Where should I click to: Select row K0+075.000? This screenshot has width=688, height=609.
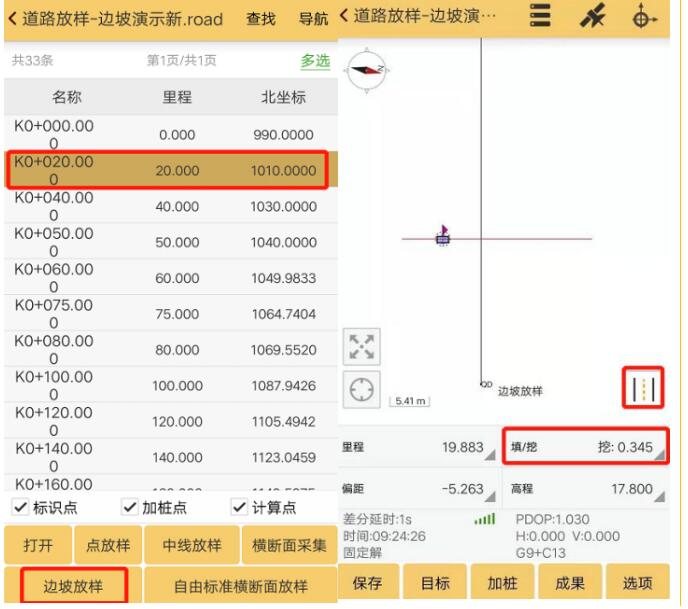pos(171,314)
